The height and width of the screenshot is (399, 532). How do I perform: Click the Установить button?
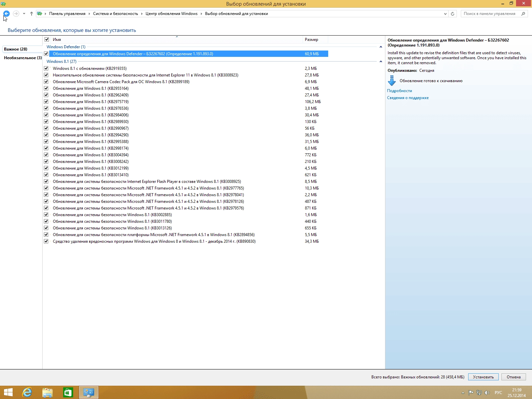(x=483, y=377)
